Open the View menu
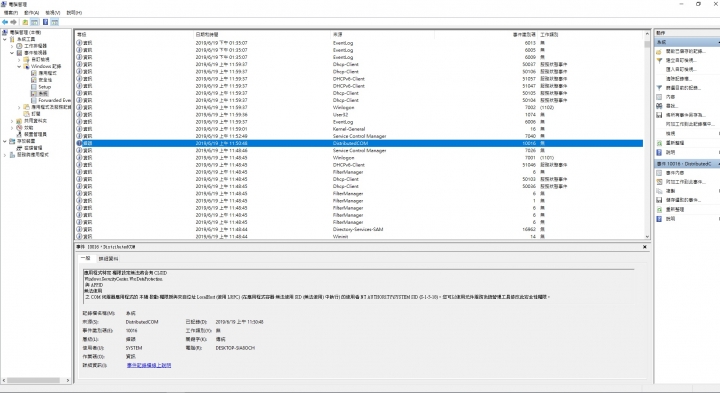720x393 pixels. coord(52,13)
